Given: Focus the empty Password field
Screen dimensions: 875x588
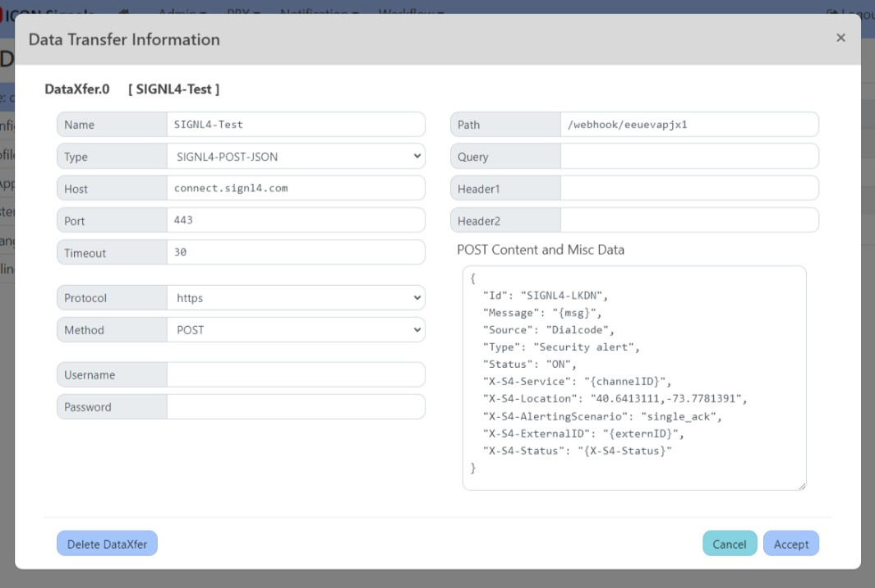Looking at the screenshot, I should pyautogui.click(x=296, y=407).
